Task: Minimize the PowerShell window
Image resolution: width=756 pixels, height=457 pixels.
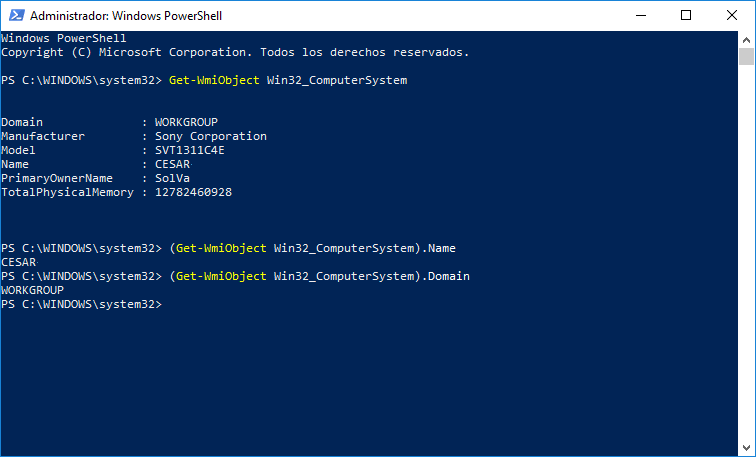Action: (640, 15)
